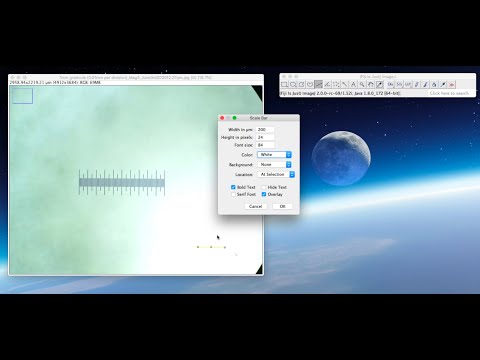Confirm the Scale Bar dialog with OK
The height and width of the screenshot is (360, 480).
pyautogui.click(x=282, y=206)
